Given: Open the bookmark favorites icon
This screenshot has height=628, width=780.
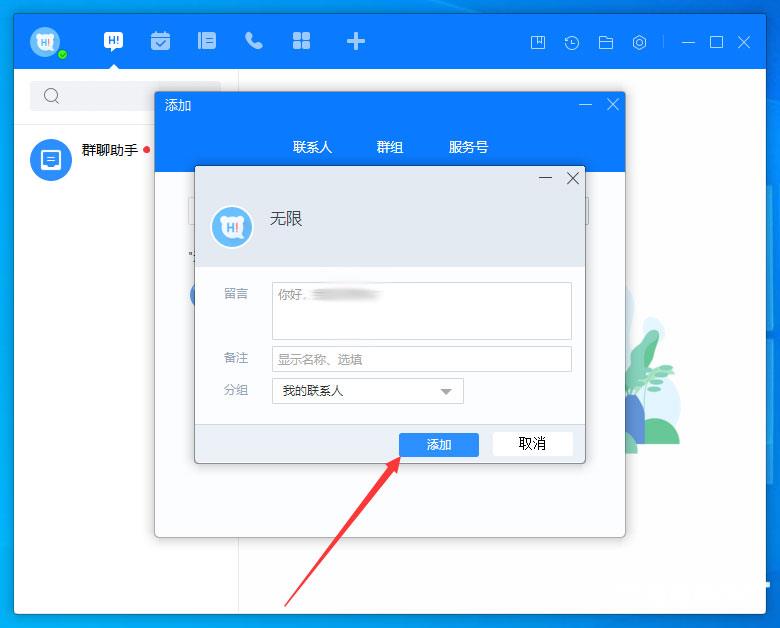Looking at the screenshot, I should pos(538,42).
